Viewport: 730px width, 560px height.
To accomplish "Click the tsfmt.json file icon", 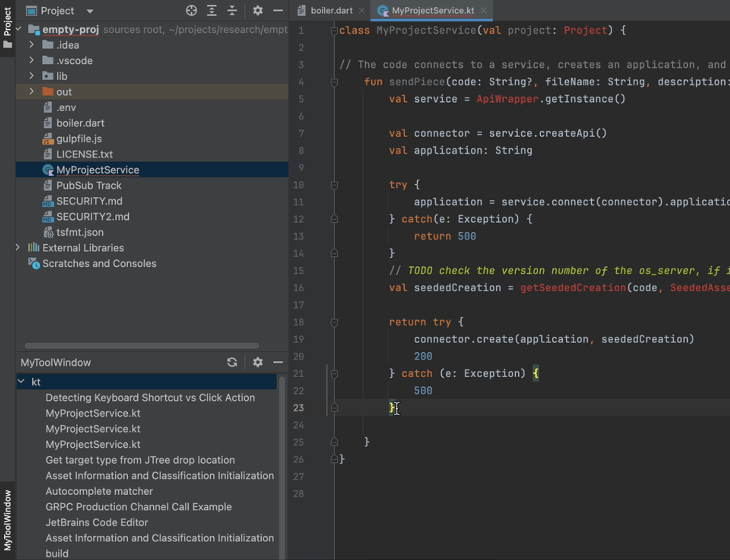I will pos(48,232).
